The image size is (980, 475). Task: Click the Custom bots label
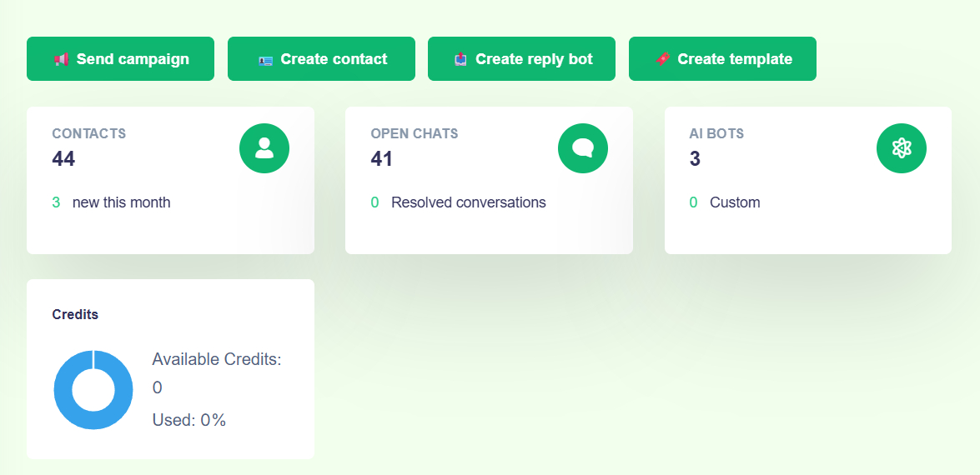point(735,202)
